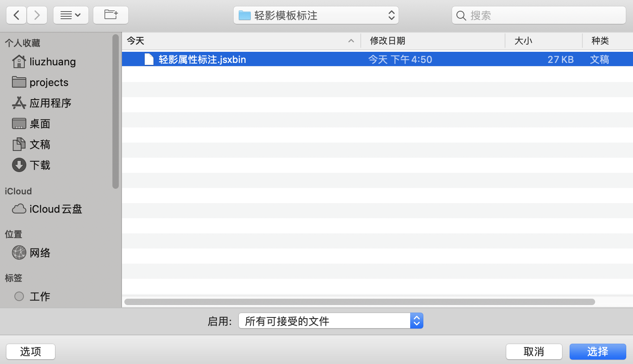Sort by 修改日期 column
This screenshot has width=633, height=364.
click(433, 41)
